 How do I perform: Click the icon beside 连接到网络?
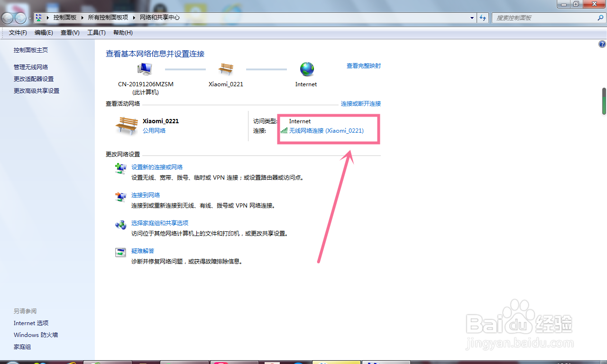(x=121, y=196)
